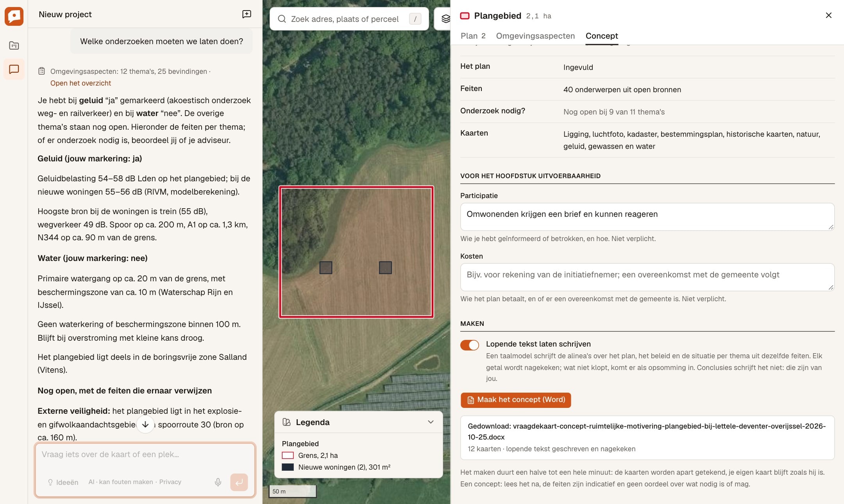Click the 'Water (jouw markering: nee)' heading

(x=93, y=258)
